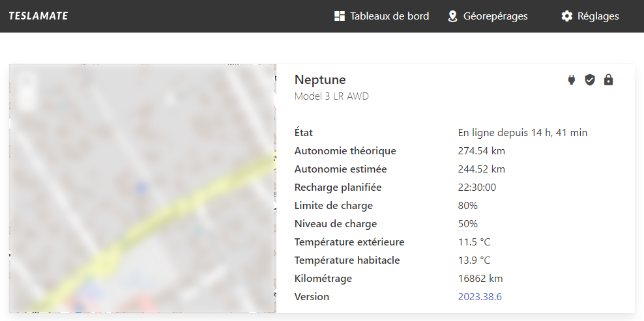Click the Autonomie théorique label
This screenshot has height=321, width=644.
tap(345, 151)
